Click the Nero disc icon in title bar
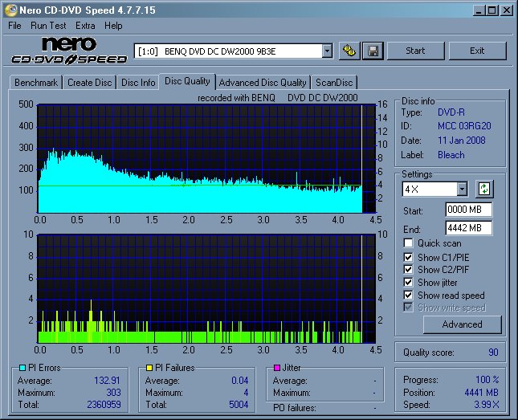The width and height of the screenshot is (518, 420). point(11,10)
